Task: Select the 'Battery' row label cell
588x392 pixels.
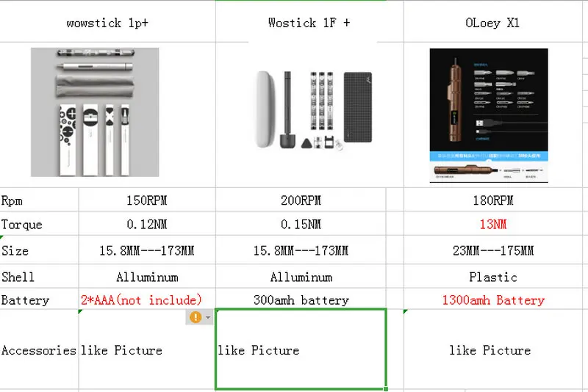Action: click(x=39, y=300)
